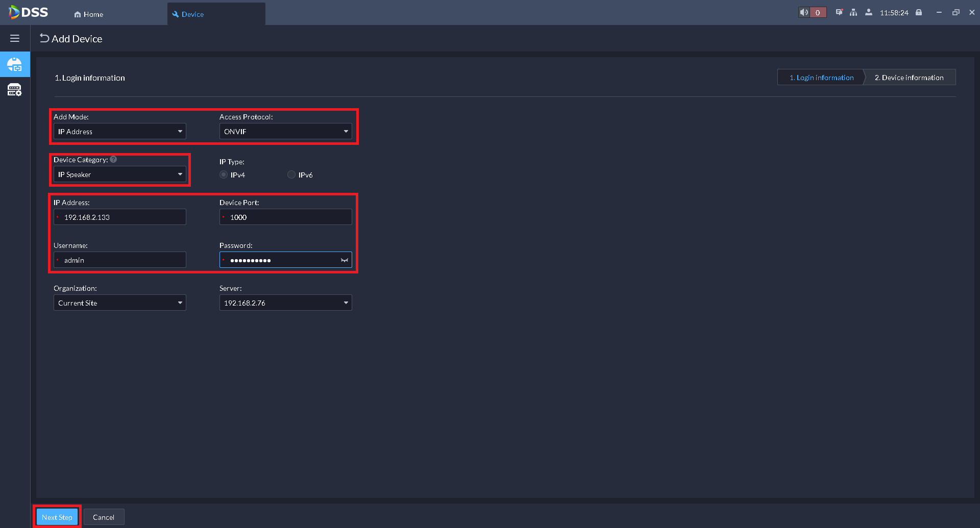Image resolution: width=980 pixels, height=528 pixels.
Task: Click the '1. Login information' section heading
Action: coord(90,78)
